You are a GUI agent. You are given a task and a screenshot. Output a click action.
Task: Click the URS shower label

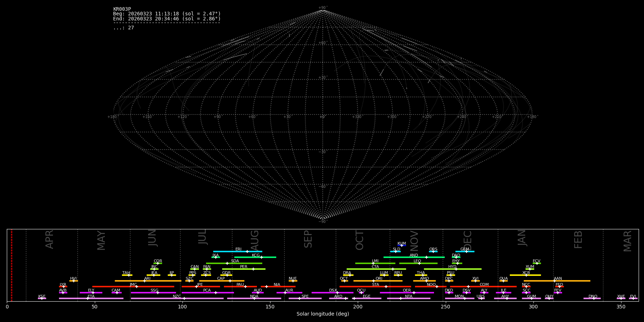coord(480,297)
